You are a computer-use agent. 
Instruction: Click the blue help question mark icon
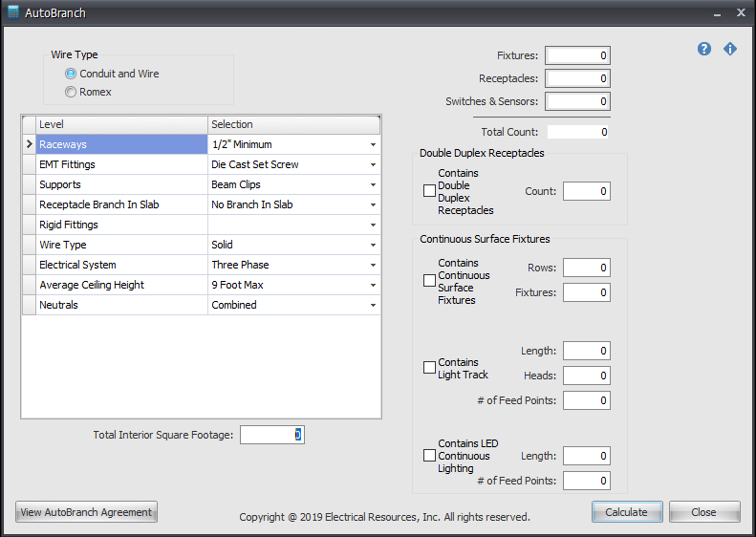(704, 49)
